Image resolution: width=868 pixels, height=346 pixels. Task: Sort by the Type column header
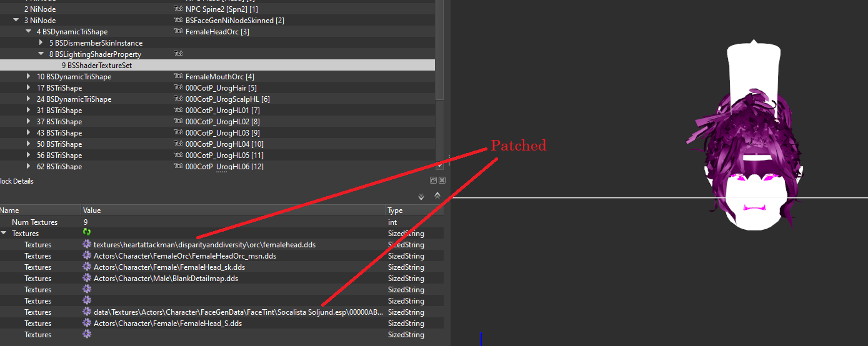coord(415,210)
